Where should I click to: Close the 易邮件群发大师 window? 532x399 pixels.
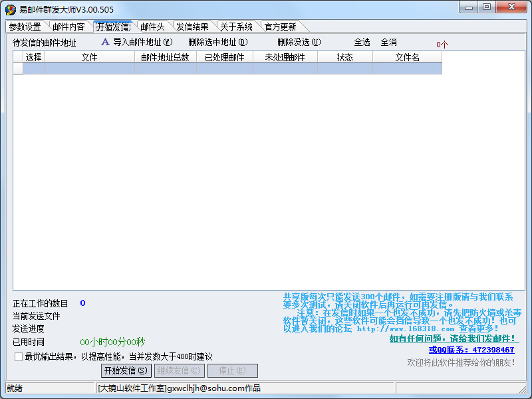point(511,7)
